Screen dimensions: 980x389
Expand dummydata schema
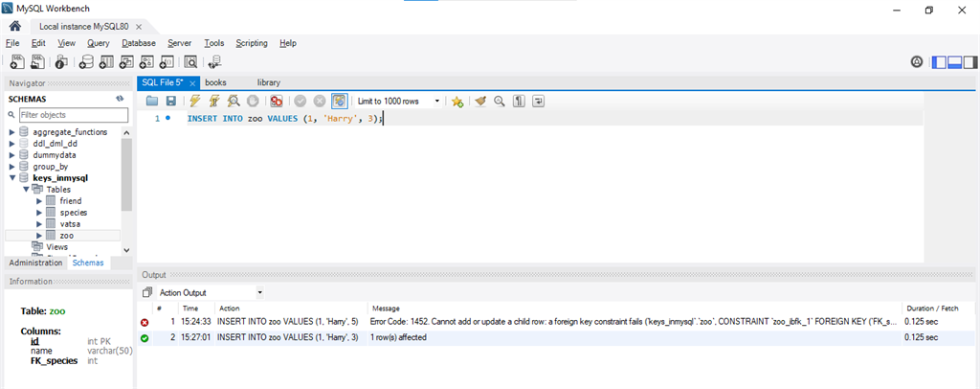[x=11, y=154]
